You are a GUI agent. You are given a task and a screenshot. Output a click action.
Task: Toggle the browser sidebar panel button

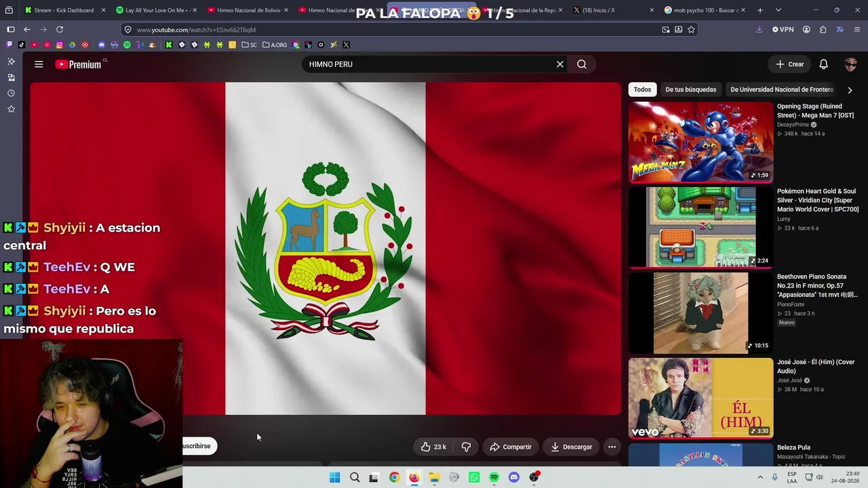click(11, 30)
